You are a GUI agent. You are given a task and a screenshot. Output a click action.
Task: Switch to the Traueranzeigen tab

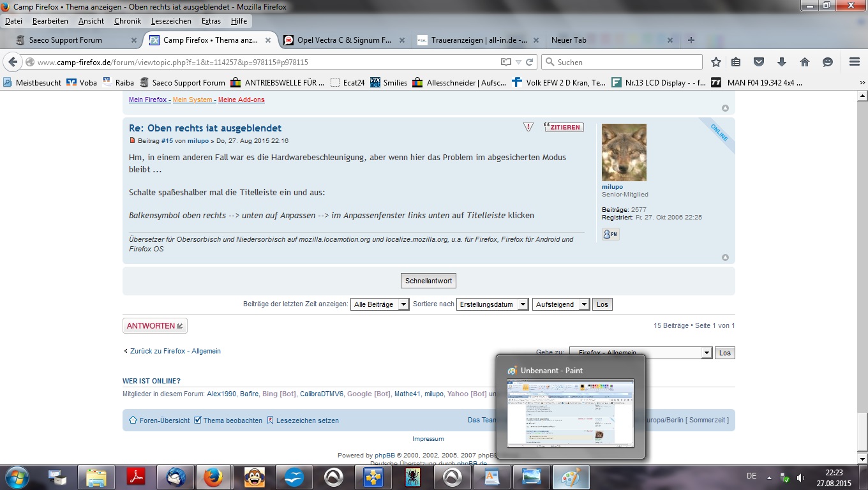pyautogui.click(x=478, y=40)
